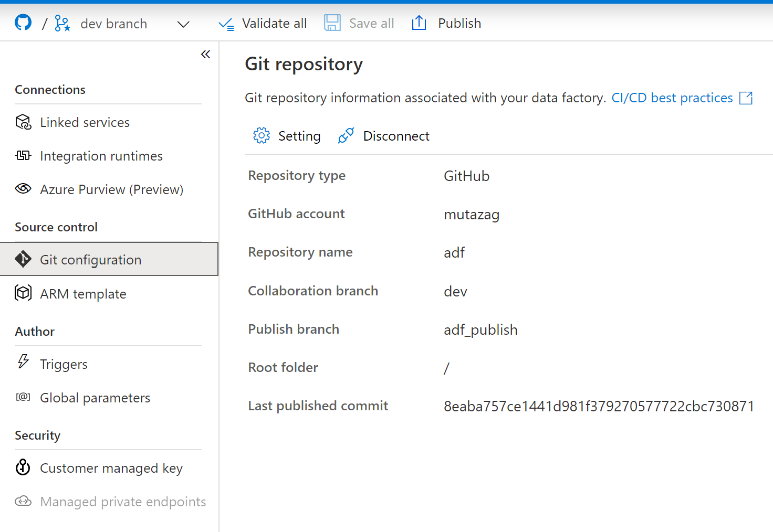Select the root folder slash value
The image size is (773, 532).
[x=446, y=368]
